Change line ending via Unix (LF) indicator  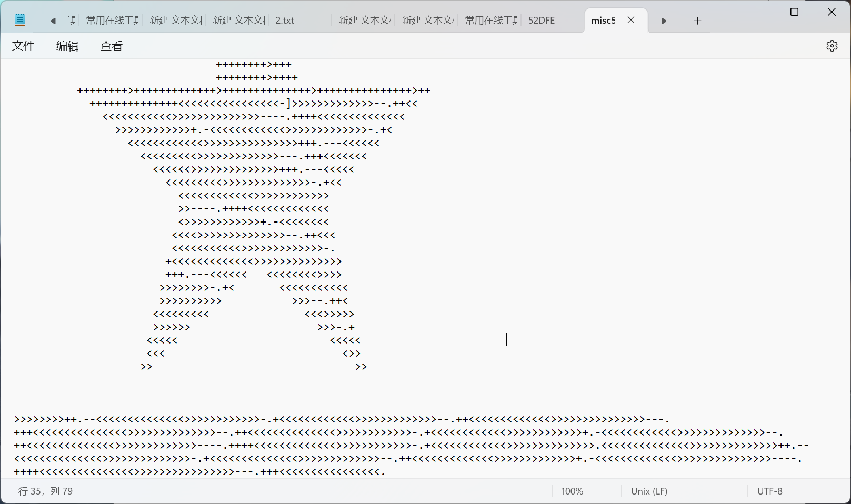(x=649, y=491)
